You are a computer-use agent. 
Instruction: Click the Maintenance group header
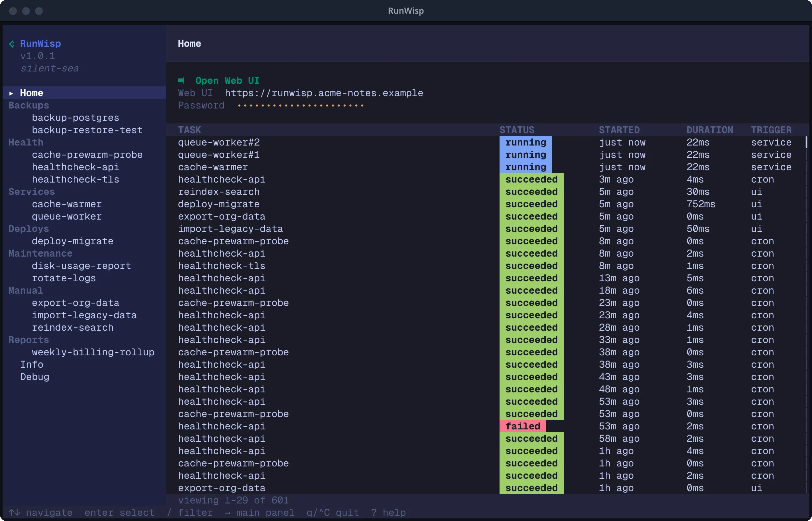[40, 253]
